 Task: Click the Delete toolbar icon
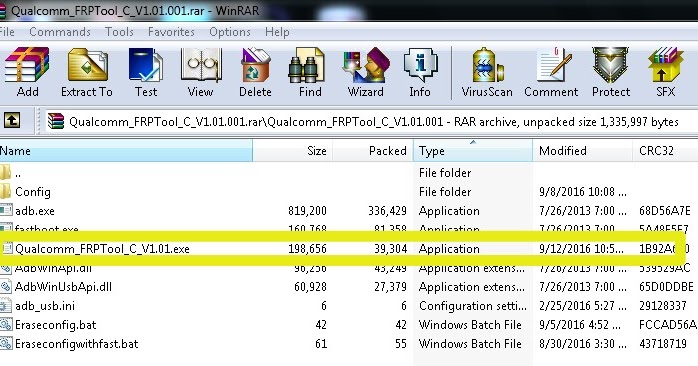pos(255,65)
